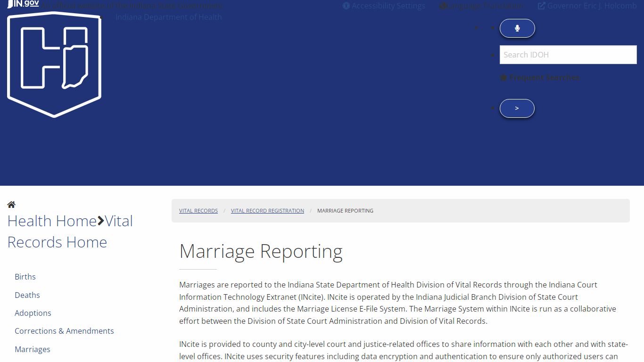644x362 pixels.
Task: Open the Adoptions sidebar item
Action: pyautogui.click(x=33, y=313)
